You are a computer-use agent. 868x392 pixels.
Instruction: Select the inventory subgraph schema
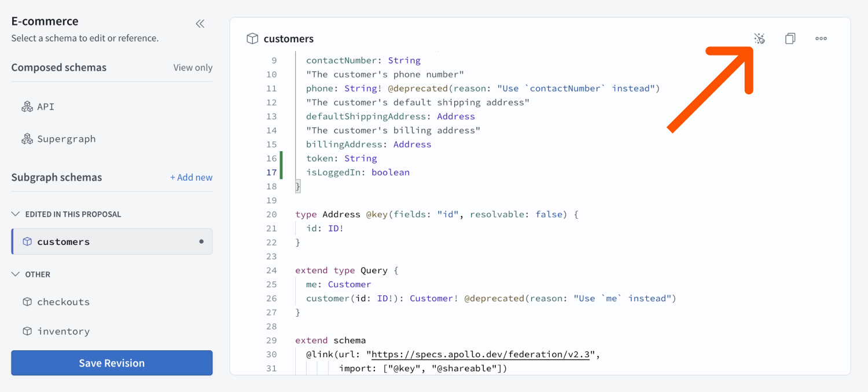point(62,331)
